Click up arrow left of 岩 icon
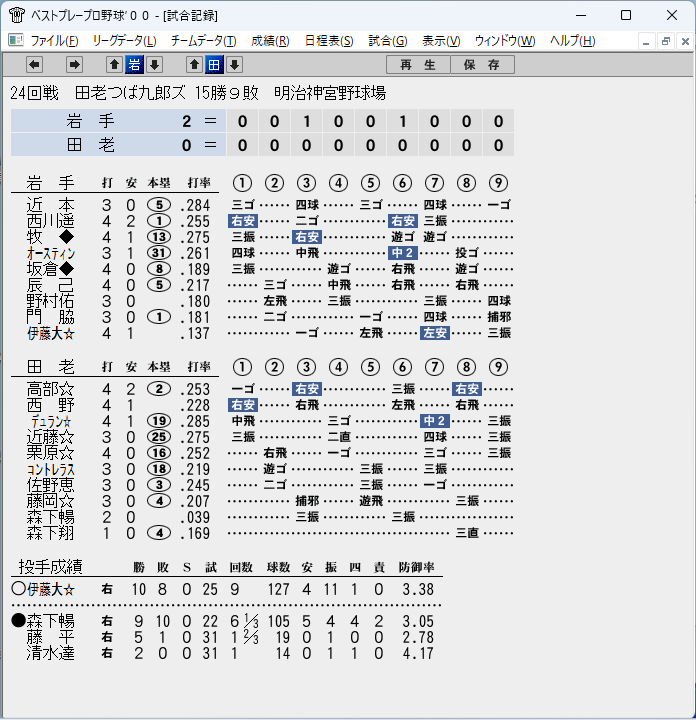Image resolution: width=696 pixels, height=720 pixels. pos(114,65)
